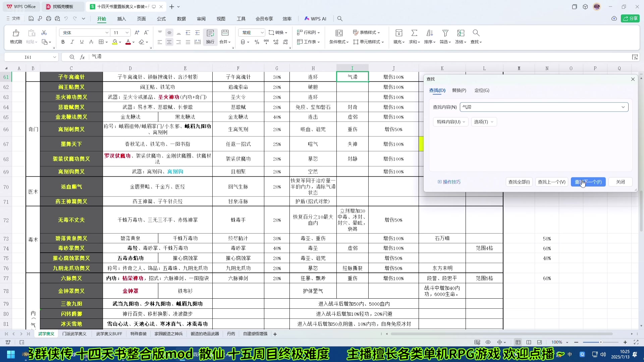Expand the Name Box dropdown for I61
Screen dimensions: 644x362
54,57
